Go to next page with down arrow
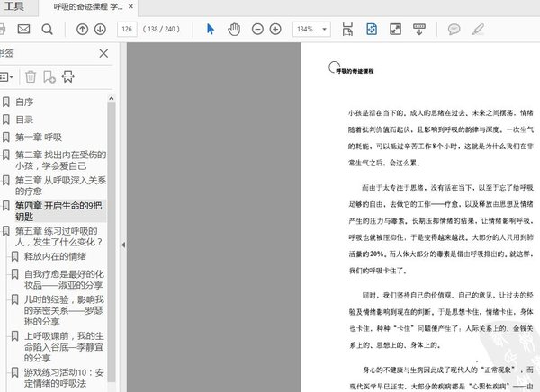 coord(100,30)
